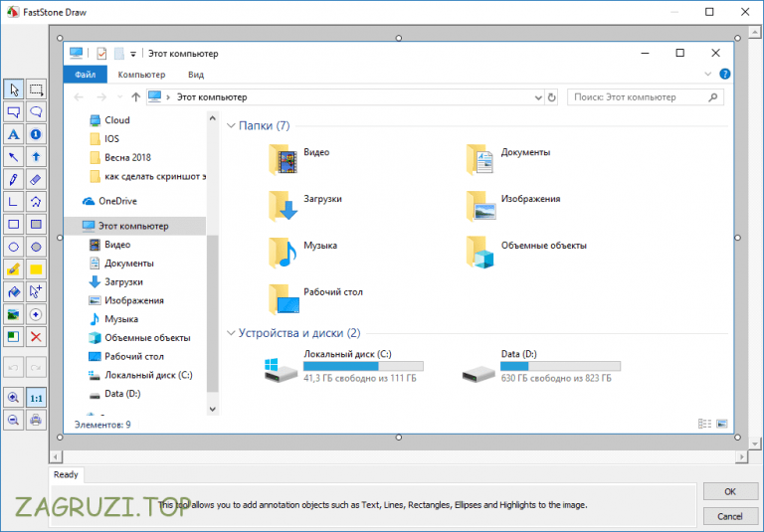764x532 pixels.
Task: Click the Локальный диск (C:) usage bar
Action: pyautogui.click(x=363, y=366)
